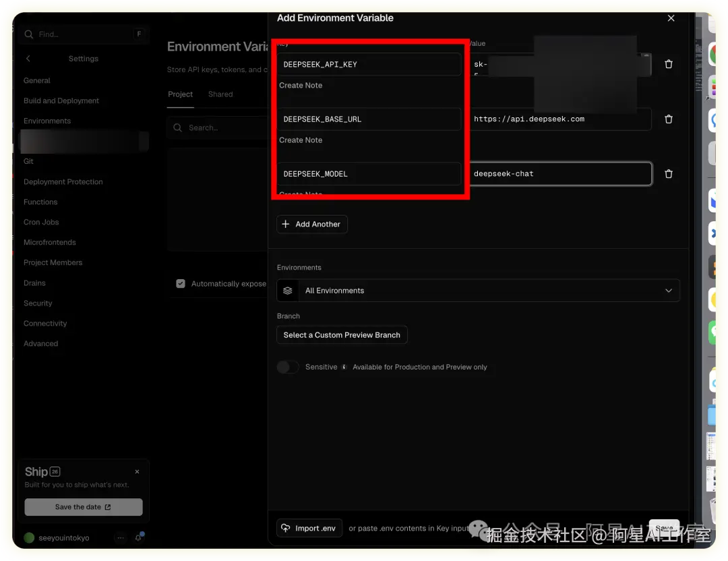Open Drains settings
Image resolution: width=728 pixels, height=561 pixels.
[34, 283]
